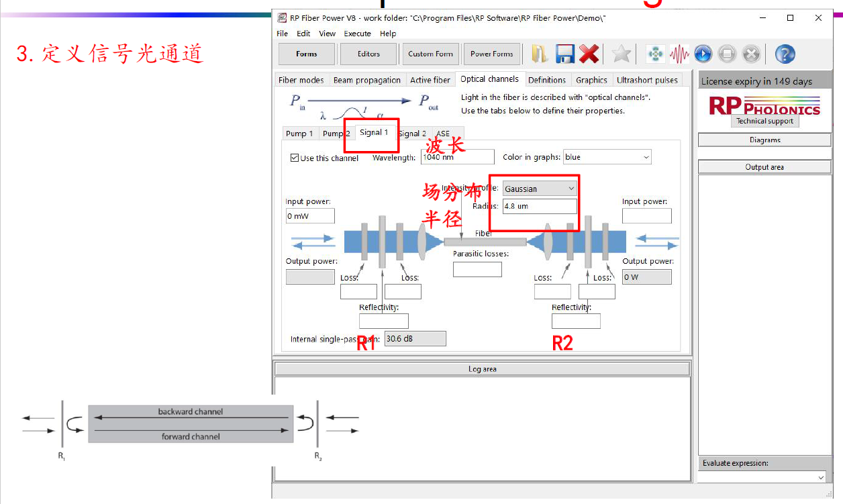Click the red X delete icon

click(x=589, y=54)
